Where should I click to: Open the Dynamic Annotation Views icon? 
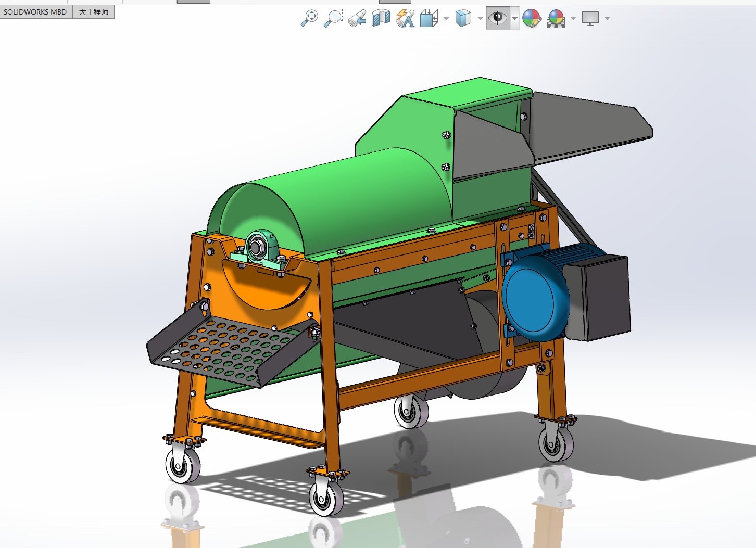tap(405, 18)
